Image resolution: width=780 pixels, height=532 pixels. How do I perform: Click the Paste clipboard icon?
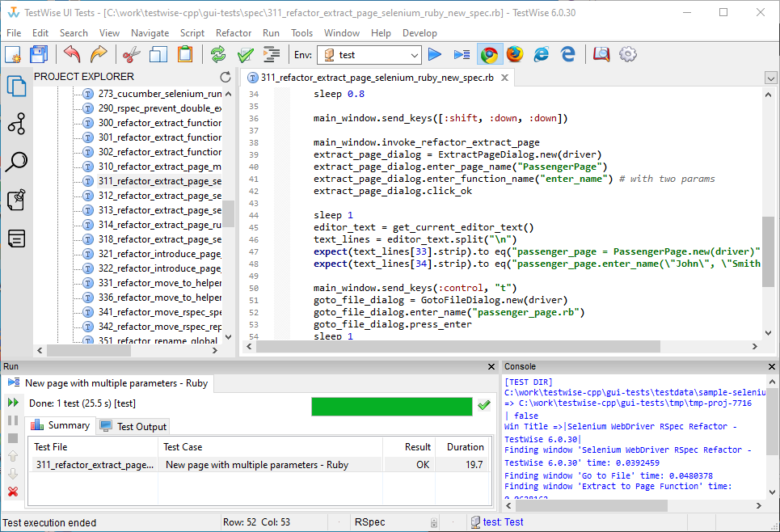[185, 54]
